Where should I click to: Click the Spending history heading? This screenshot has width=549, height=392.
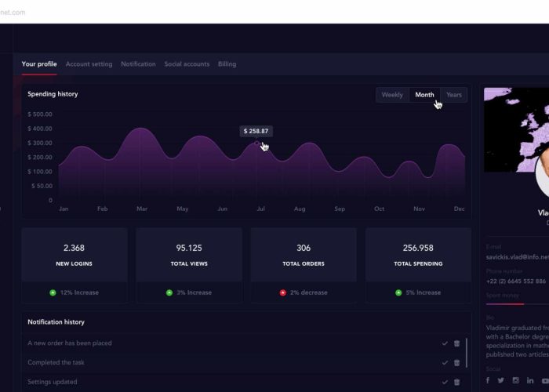coord(53,94)
